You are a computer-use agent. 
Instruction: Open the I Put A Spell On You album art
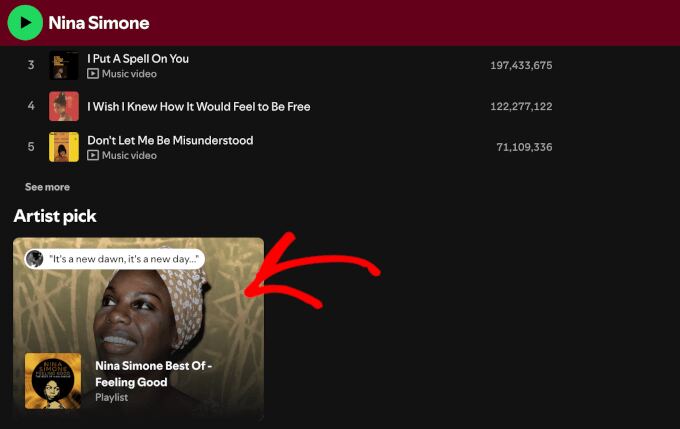point(64,65)
